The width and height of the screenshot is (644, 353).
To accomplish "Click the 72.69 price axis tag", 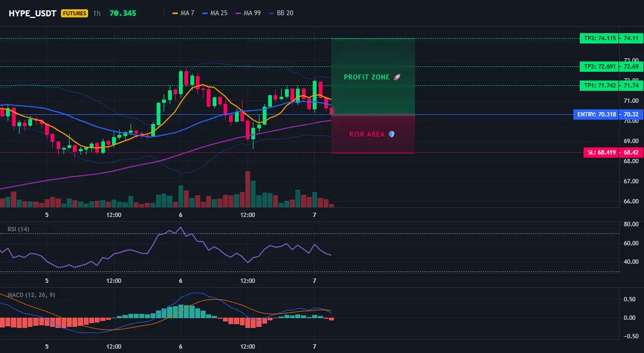I will 631,66.
